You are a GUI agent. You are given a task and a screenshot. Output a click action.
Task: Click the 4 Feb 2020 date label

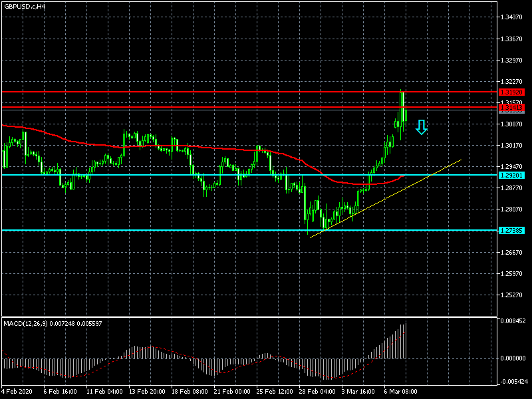(x=18, y=391)
